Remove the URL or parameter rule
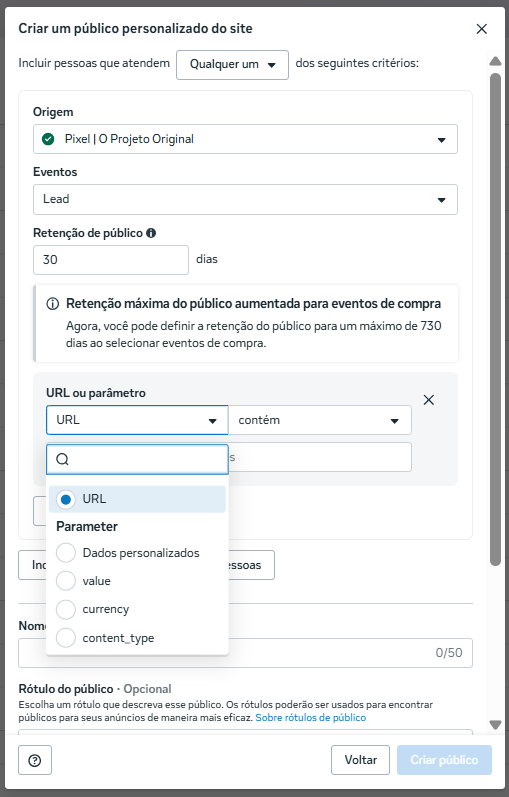 (x=429, y=400)
